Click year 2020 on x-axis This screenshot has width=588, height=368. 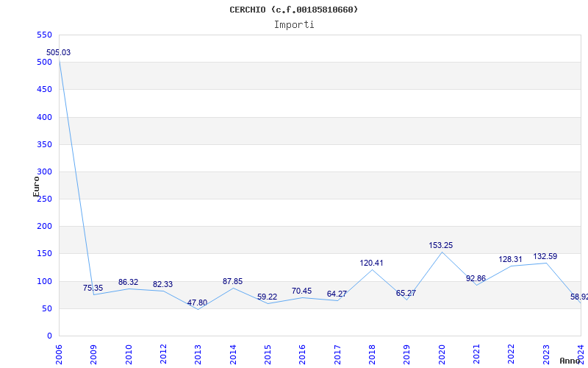tap(442, 354)
